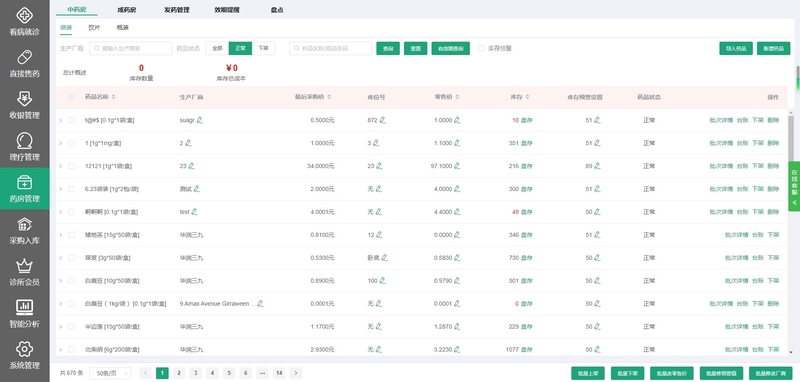Open 诊所会员 crown icon
The height and width of the screenshot is (382, 800).
tap(24, 266)
